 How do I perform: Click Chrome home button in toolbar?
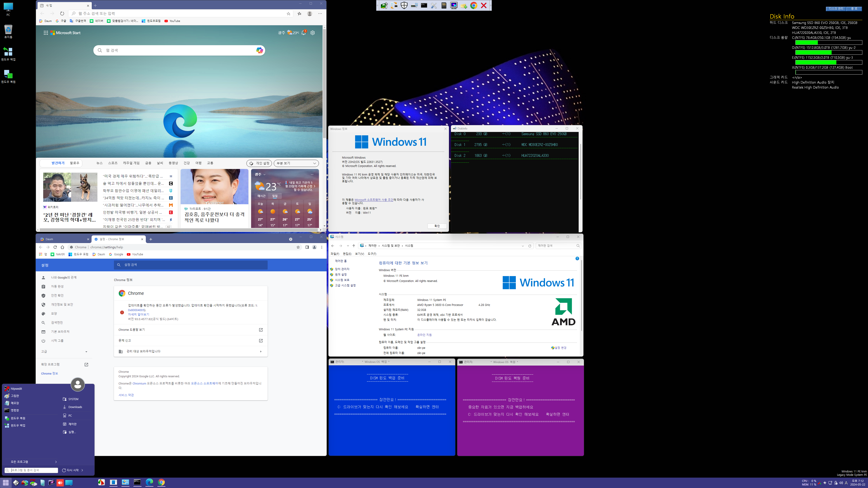point(62,247)
